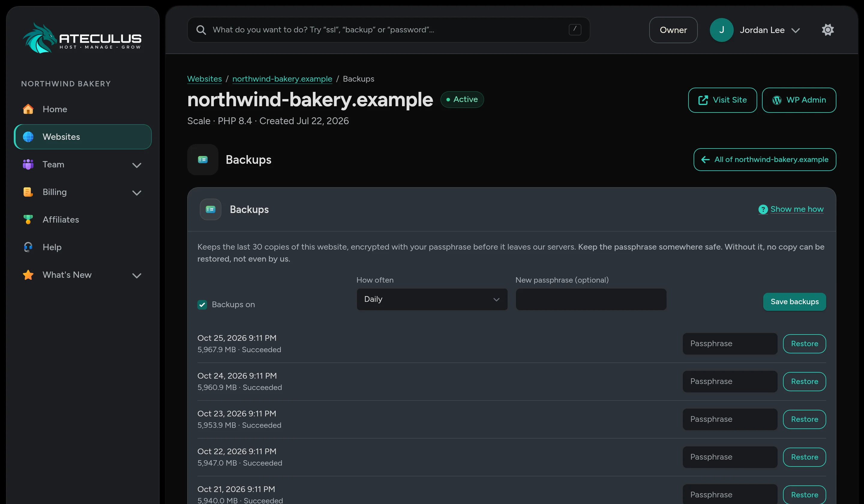
Task: Focus the top search box
Action: 388,30
